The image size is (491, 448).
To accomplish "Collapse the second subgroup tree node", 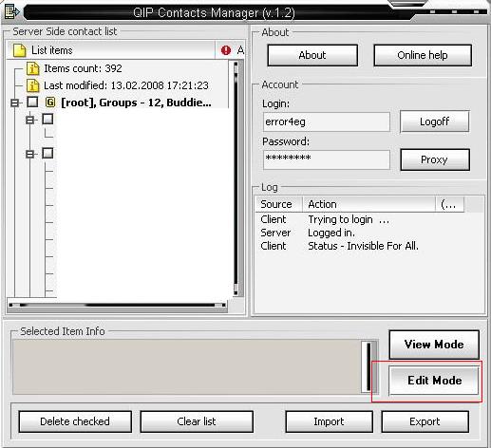I will (x=29, y=154).
